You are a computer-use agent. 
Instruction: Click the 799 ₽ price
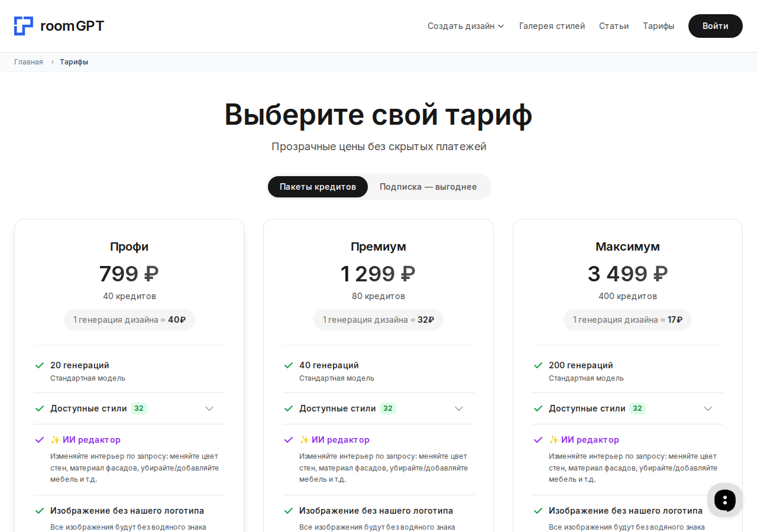coord(129,274)
